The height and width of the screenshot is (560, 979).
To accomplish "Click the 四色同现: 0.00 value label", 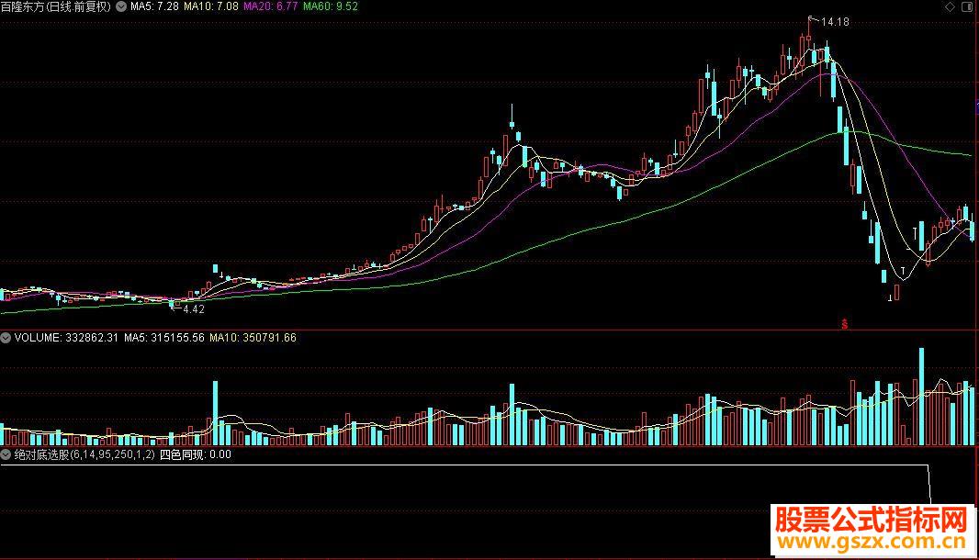I will pos(196,454).
